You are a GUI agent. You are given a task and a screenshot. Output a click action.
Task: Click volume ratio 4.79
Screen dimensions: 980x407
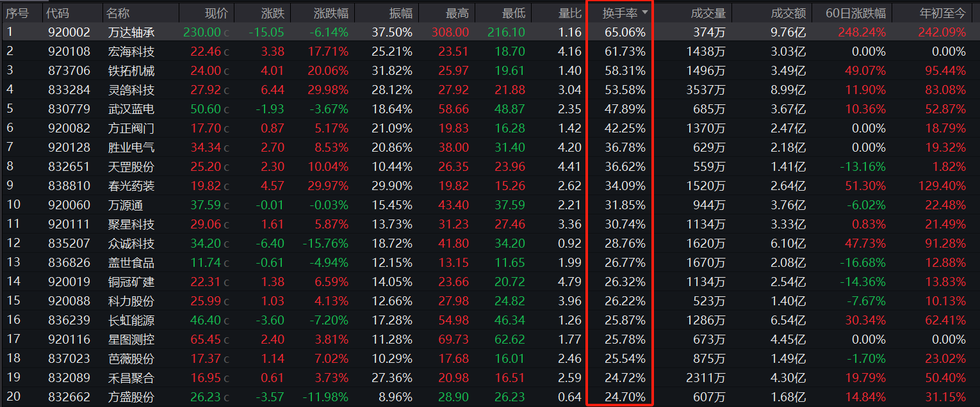tap(569, 282)
